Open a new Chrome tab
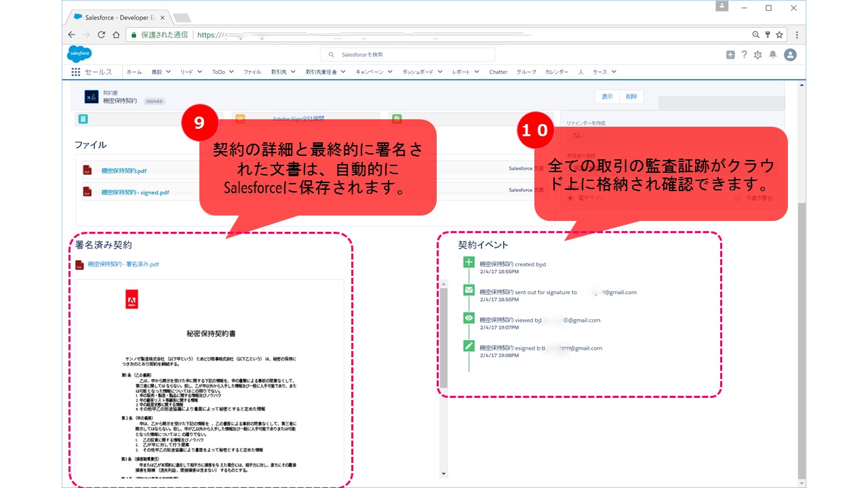The image size is (868, 488). click(x=182, y=18)
